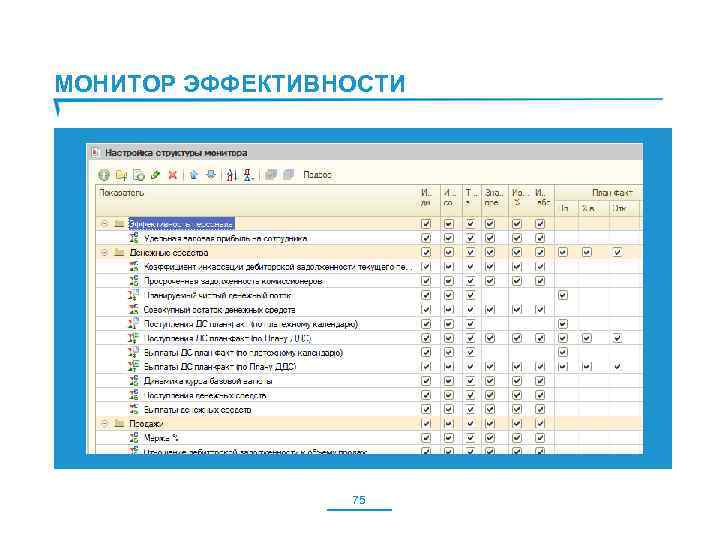Toggle the first checkbox in Удельная валовая прибыль row

click(426, 238)
